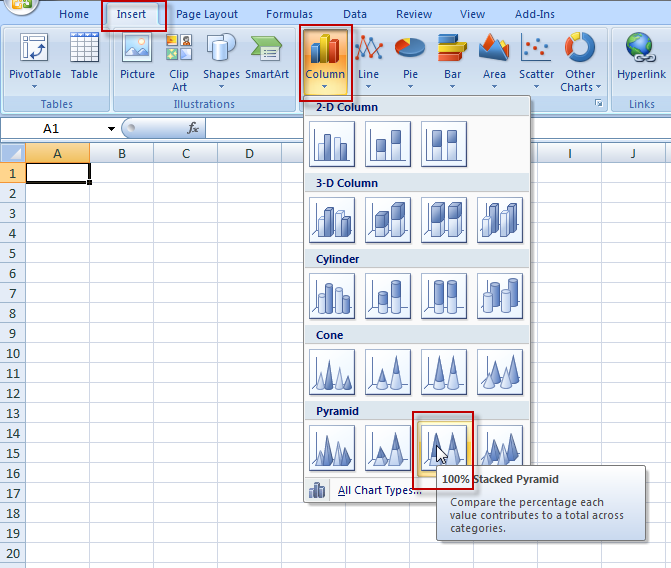Select row 12 header
The width and height of the screenshot is (671, 568).
13,393
